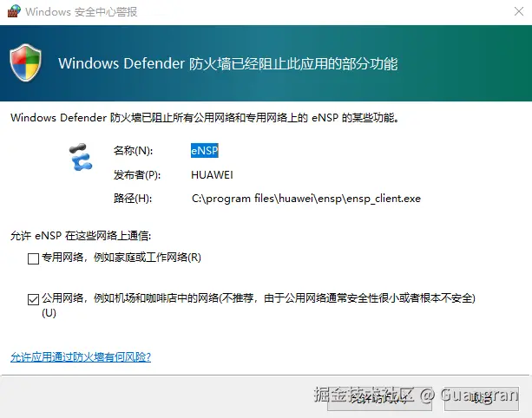The width and height of the screenshot is (532, 418).
Task: Select the highlighted eNSP name field
Action: click(204, 150)
